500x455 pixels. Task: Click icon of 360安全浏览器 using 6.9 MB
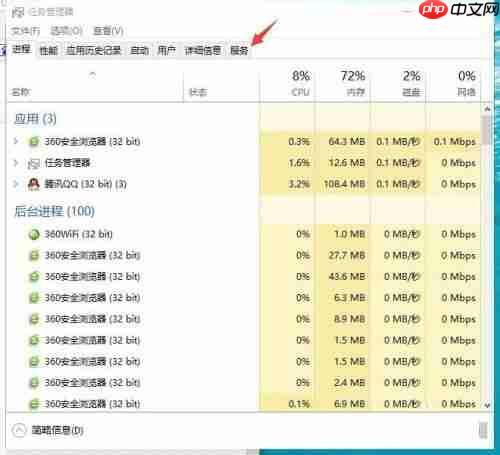pos(34,404)
